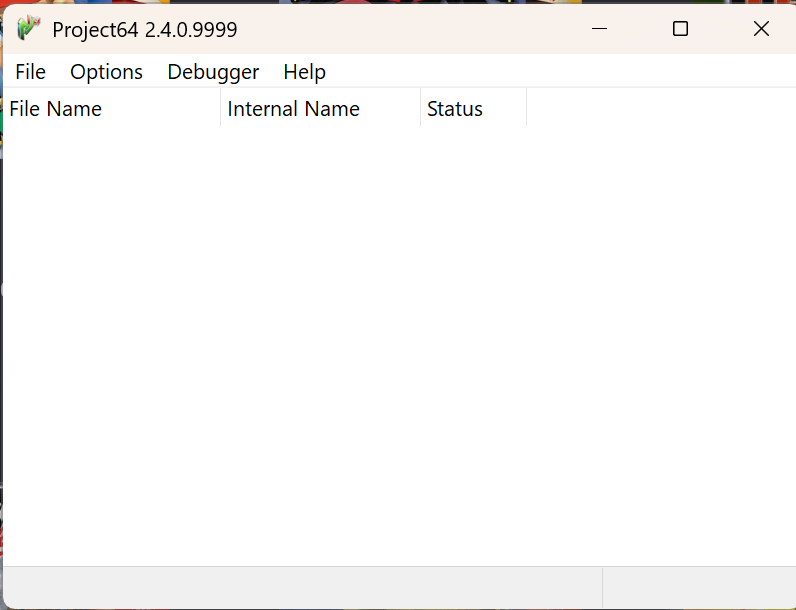The image size is (796, 610).
Task: Sort by Status column header
Action: [x=473, y=109]
